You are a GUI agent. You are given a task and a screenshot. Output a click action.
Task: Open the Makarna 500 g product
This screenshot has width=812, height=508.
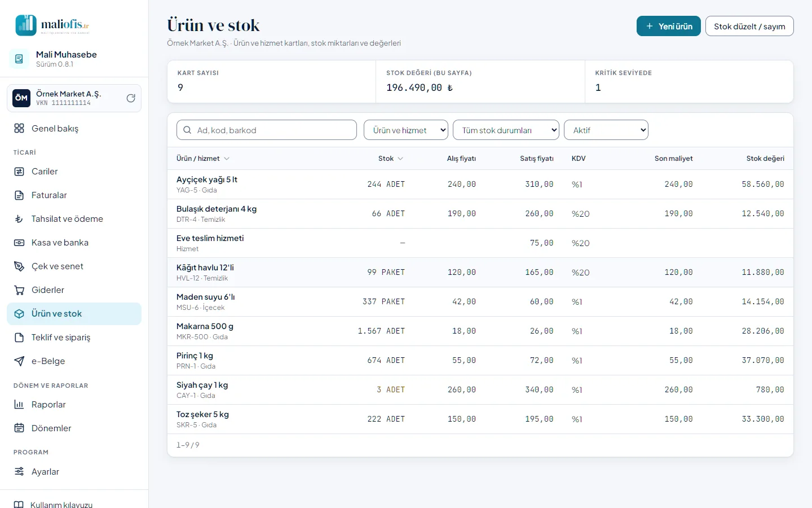point(480,331)
